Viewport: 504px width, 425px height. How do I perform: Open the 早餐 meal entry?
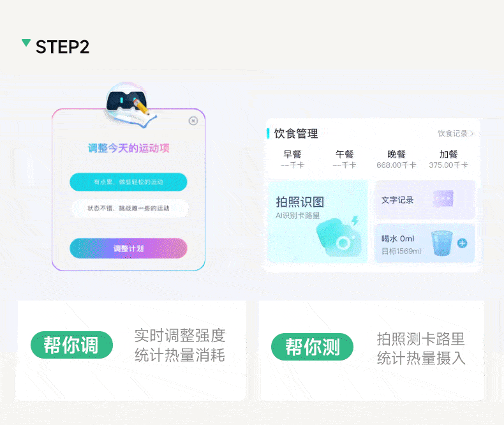click(292, 159)
